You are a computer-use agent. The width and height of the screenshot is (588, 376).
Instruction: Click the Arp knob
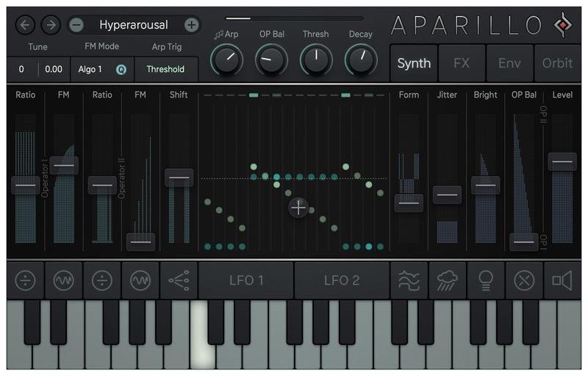(226, 60)
